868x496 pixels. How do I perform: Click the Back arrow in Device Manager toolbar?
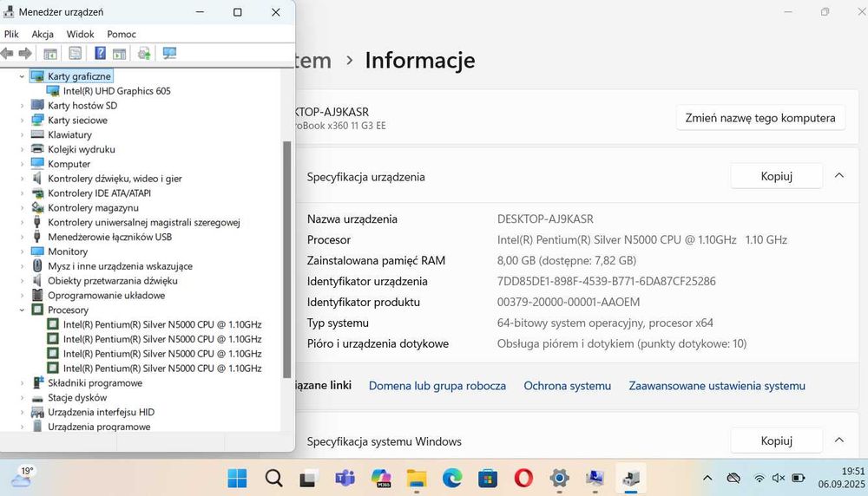pos(7,54)
